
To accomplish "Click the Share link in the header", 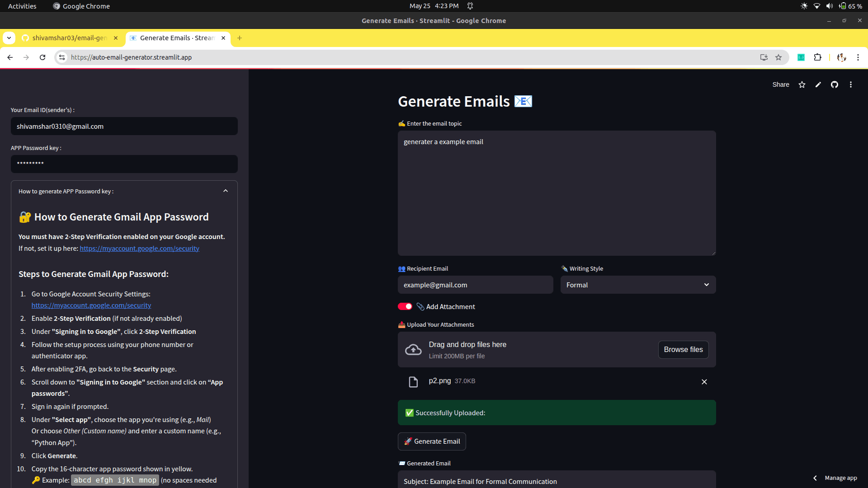I will tap(781, 84).
